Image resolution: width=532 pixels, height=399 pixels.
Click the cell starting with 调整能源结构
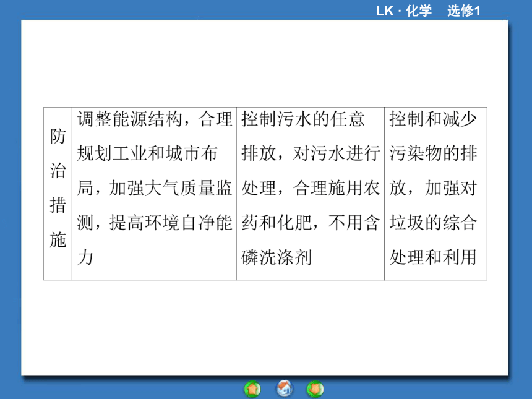pyautogui.click(x=154, y=194)
